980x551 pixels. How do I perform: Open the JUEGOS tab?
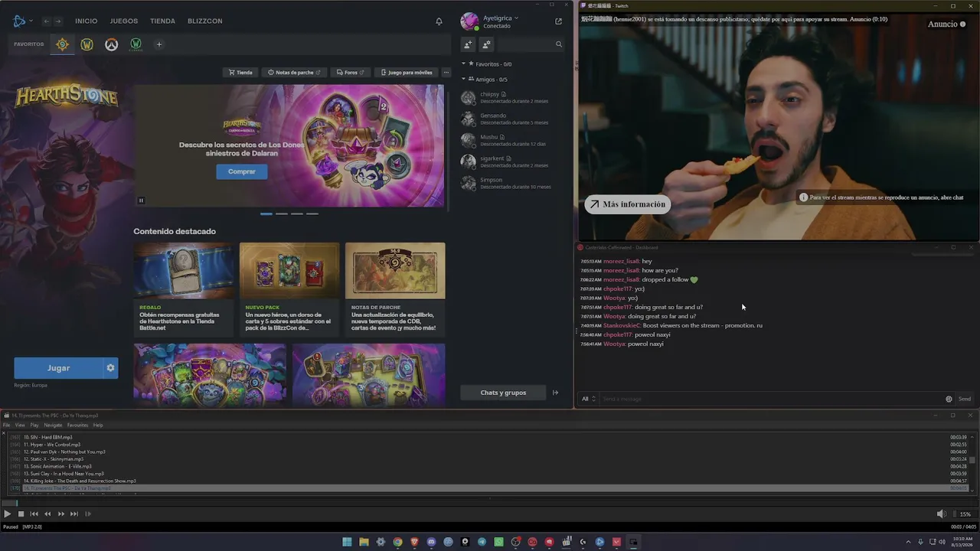(x=124, y=21)
